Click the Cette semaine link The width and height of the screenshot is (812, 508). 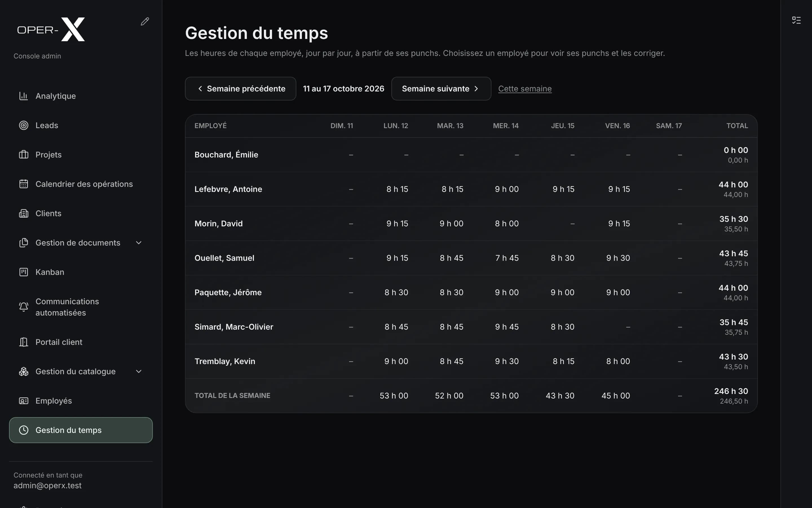525,89
